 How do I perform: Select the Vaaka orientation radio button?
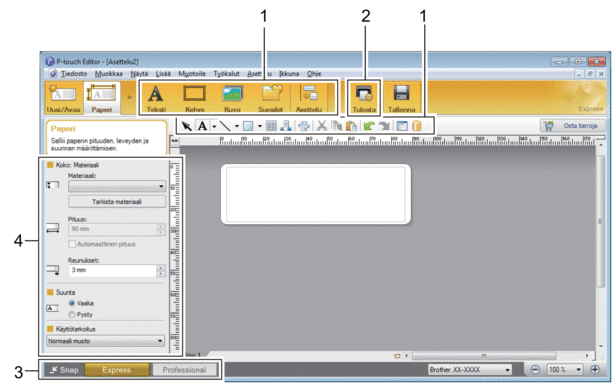[72, 303]
